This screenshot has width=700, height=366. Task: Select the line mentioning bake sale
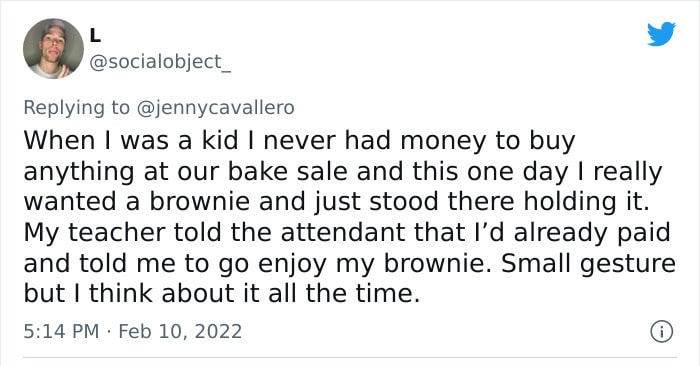(x=342, y=172)
